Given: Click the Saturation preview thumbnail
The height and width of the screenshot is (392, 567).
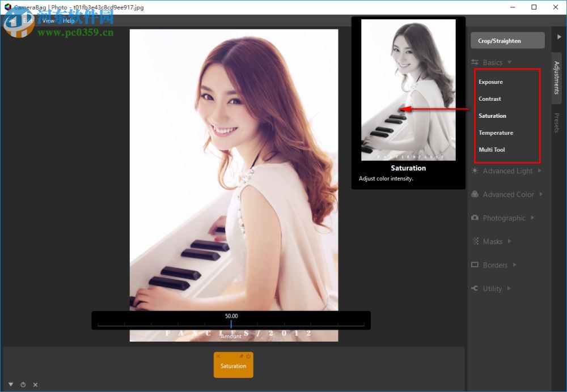Looking at the screenshot, I should [x=408, y=90].
